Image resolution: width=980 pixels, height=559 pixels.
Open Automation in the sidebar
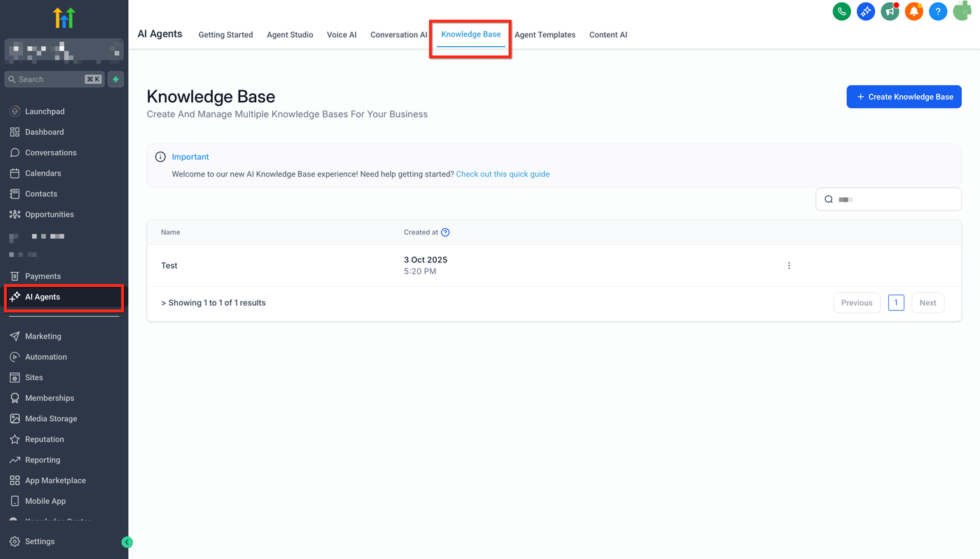(x=46, y=357)
